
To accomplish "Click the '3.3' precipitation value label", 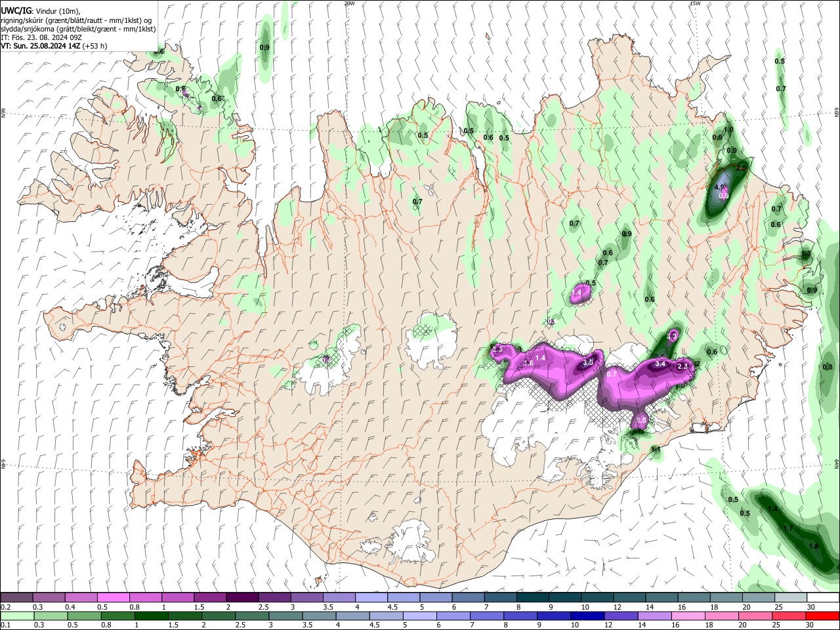I will click(671, 336).
